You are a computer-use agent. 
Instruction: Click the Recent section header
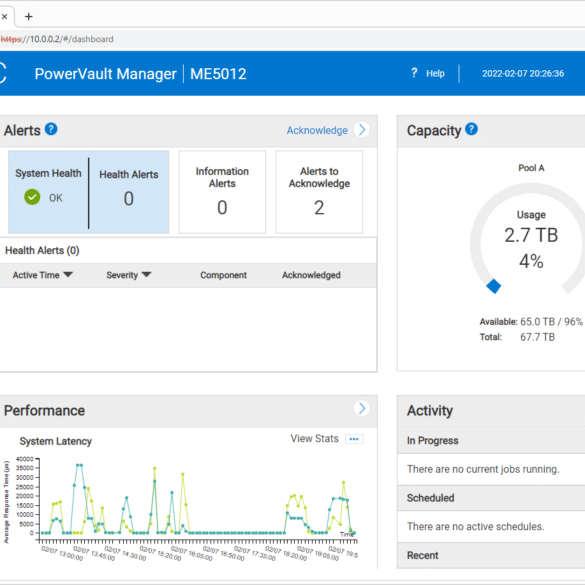491,556
